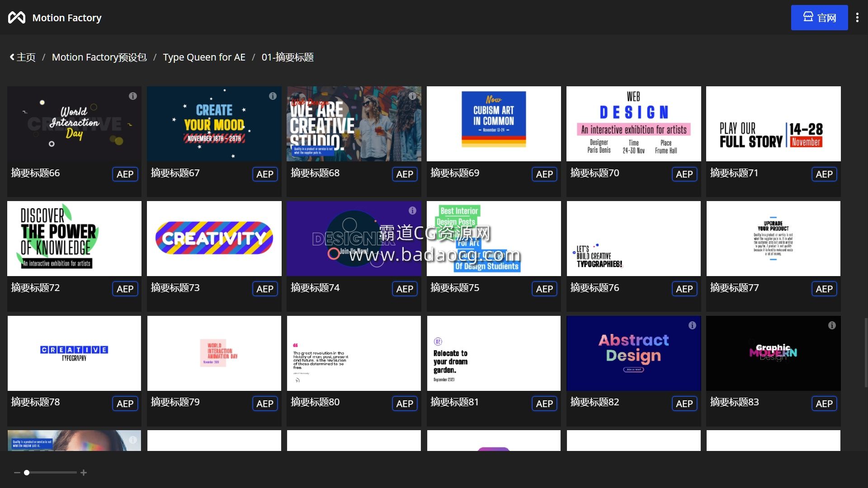Click AEP button for 摘要标题71
This screenshot has height=488, width=868.
pos(824,174)
